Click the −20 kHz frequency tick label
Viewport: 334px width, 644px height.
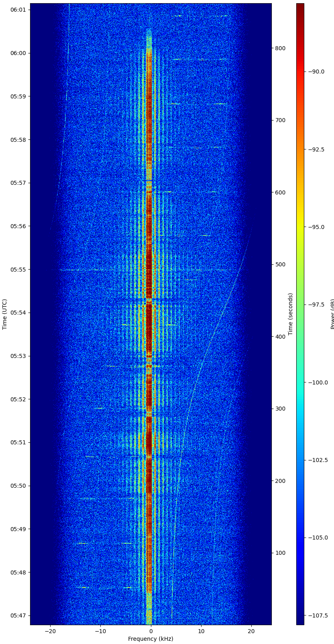point(50,631)
